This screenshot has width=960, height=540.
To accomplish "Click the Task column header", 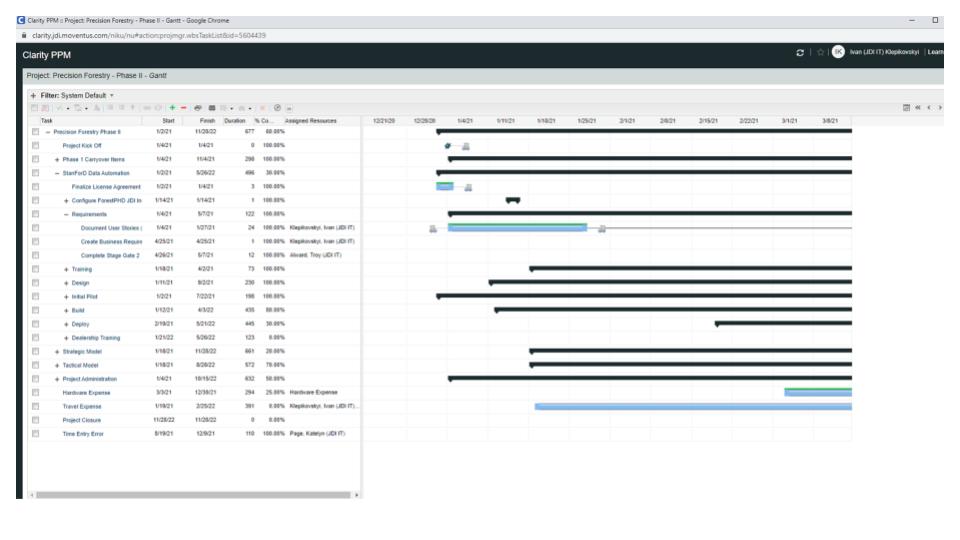I will (47, 121).
